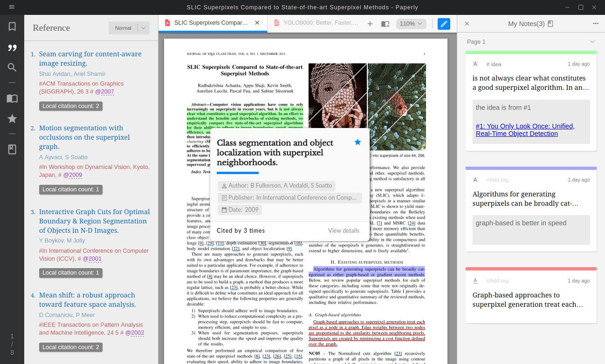The image size is (605, 364).
Task: Click the ellipsis menu in My Notes panel
Action: pos(596,23)
